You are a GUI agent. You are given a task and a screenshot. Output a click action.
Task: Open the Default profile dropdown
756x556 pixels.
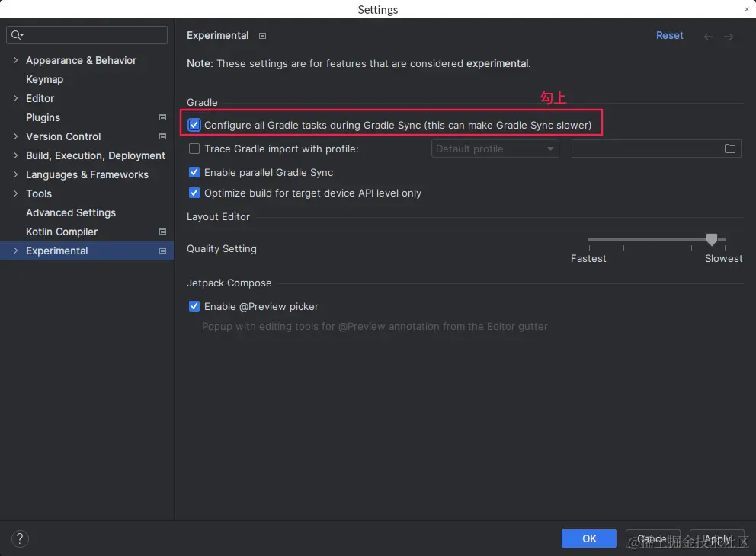coord(495,149)
